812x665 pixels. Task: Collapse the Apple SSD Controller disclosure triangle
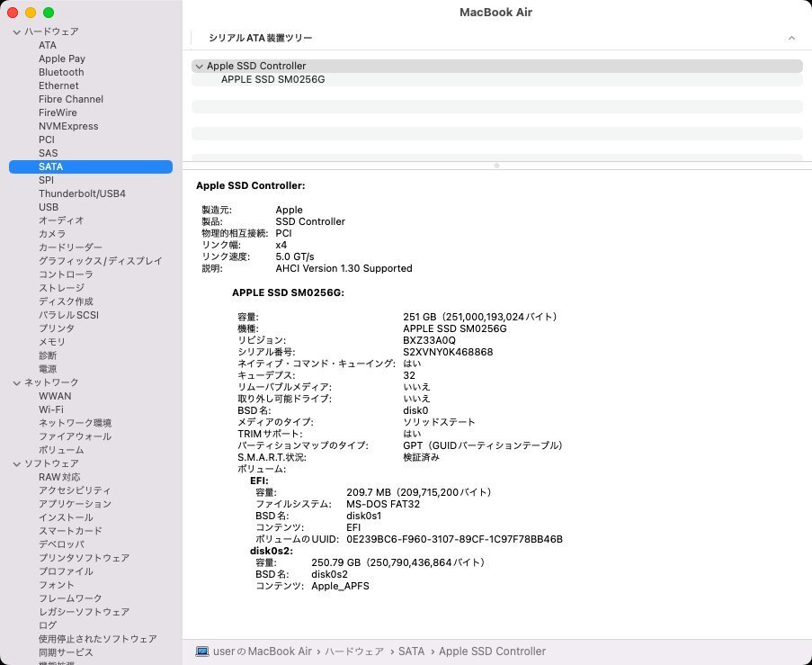[x=199, y=66]
